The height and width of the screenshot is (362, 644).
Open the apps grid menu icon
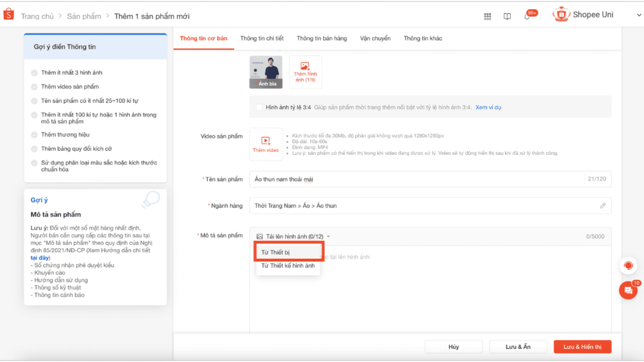point(488,16)
